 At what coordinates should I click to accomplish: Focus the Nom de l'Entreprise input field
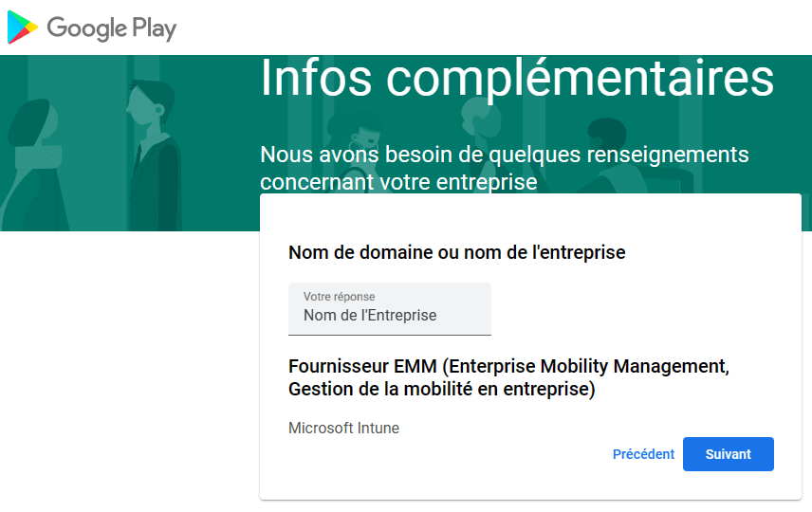click(389, 316)
